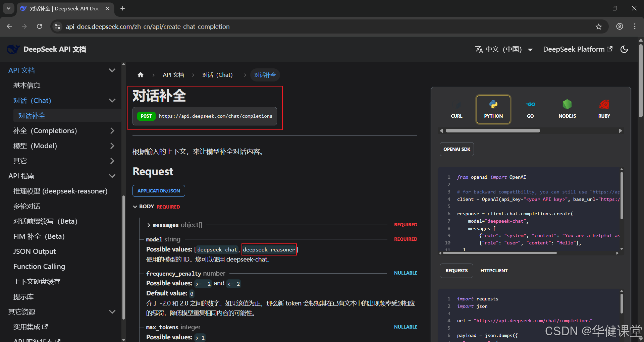Open 上下文硬盘缓存 guide

(x=37, y=282)
